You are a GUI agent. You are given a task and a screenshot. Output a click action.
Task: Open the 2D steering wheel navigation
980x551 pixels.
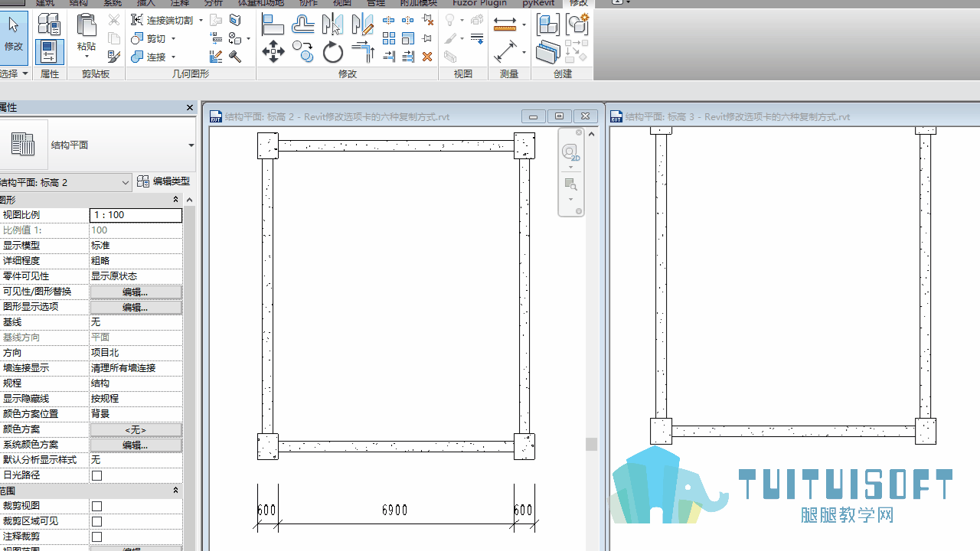click(x=570, y=152)
